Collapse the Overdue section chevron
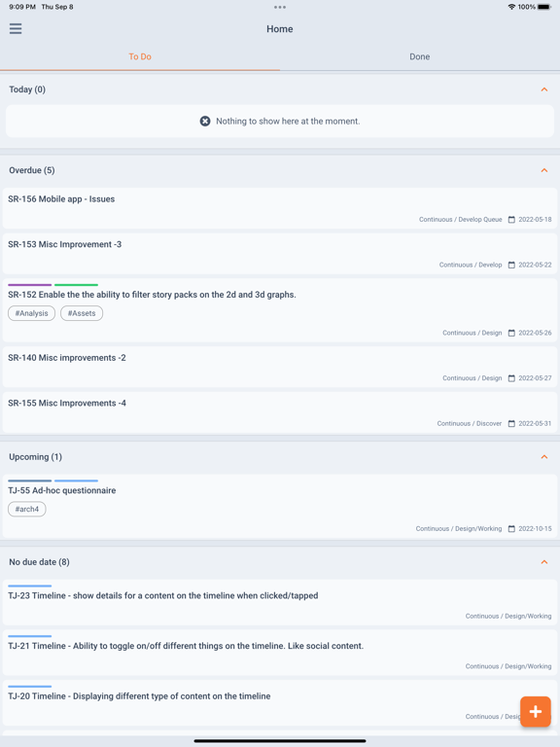 point(544,170)
